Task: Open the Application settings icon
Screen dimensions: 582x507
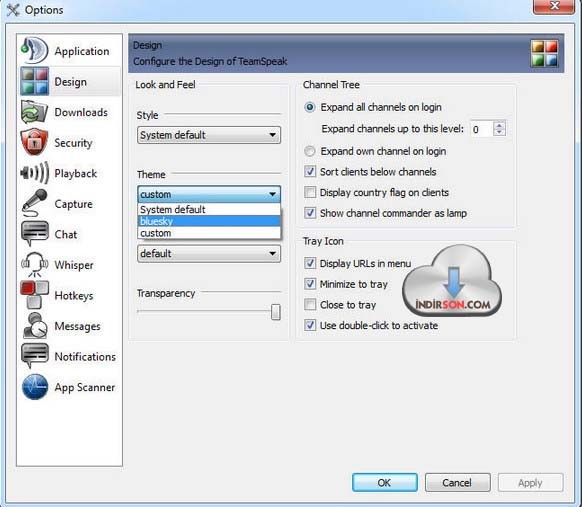Action: (x=35, y=50)
